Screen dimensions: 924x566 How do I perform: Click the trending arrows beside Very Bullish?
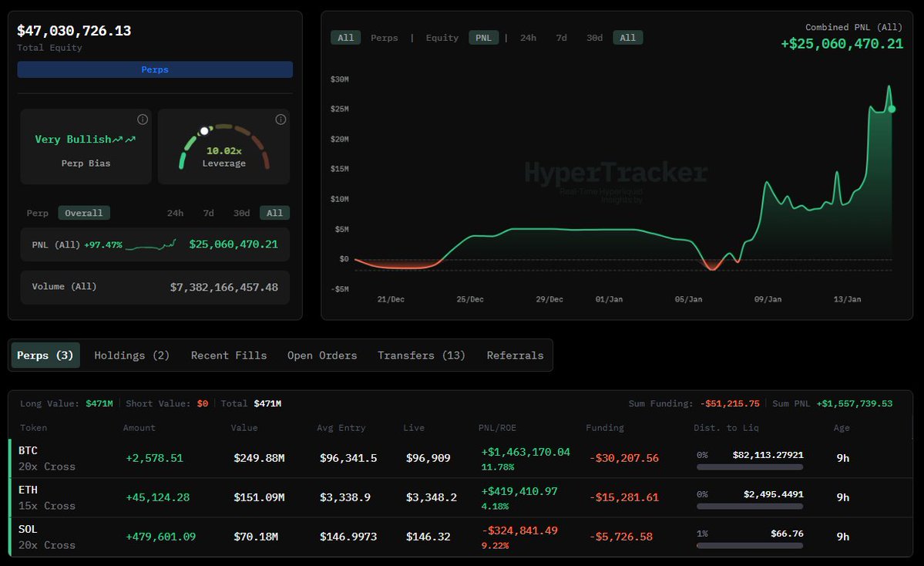(124, 140)
